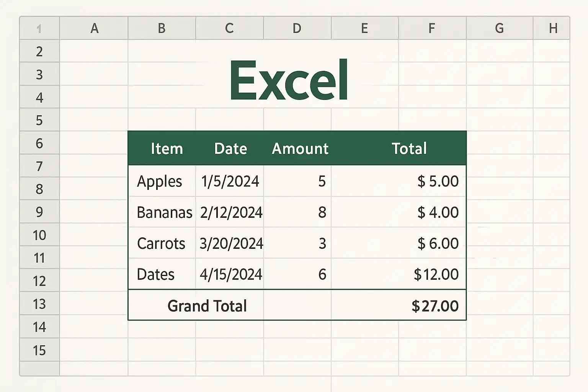Viewport: 588px width, 392px height.
Task: Click the Bananas cell
Action: (x=164, y=212)
